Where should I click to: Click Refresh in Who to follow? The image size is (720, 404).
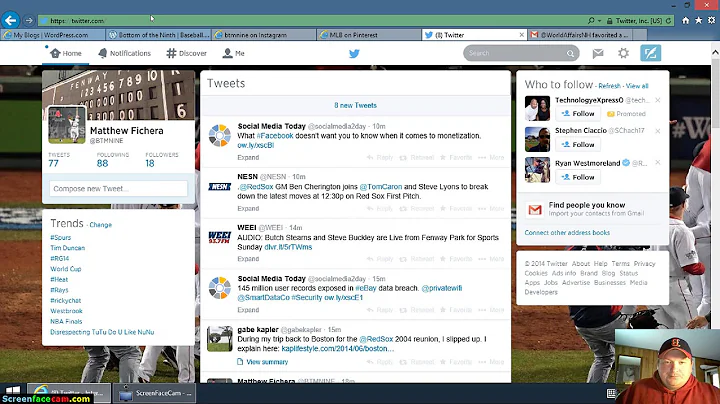point(609,86)
